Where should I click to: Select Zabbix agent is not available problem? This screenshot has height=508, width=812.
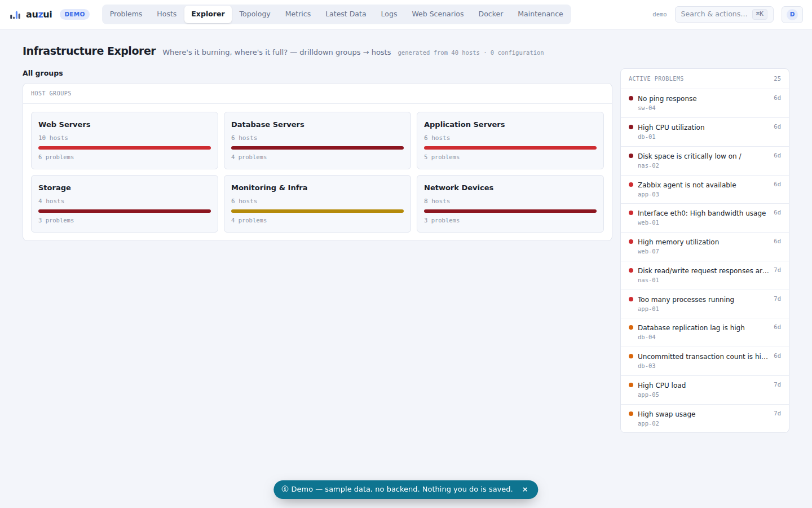tap(705, 190)
